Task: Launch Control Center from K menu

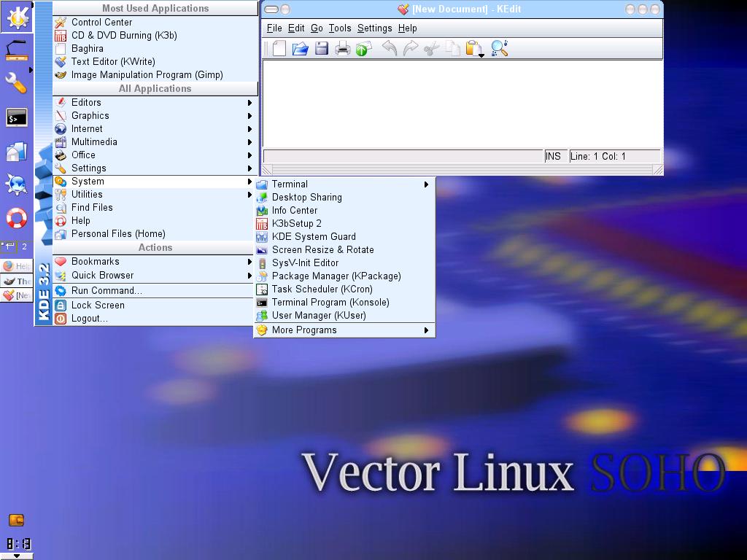Action: pos(155,22)
